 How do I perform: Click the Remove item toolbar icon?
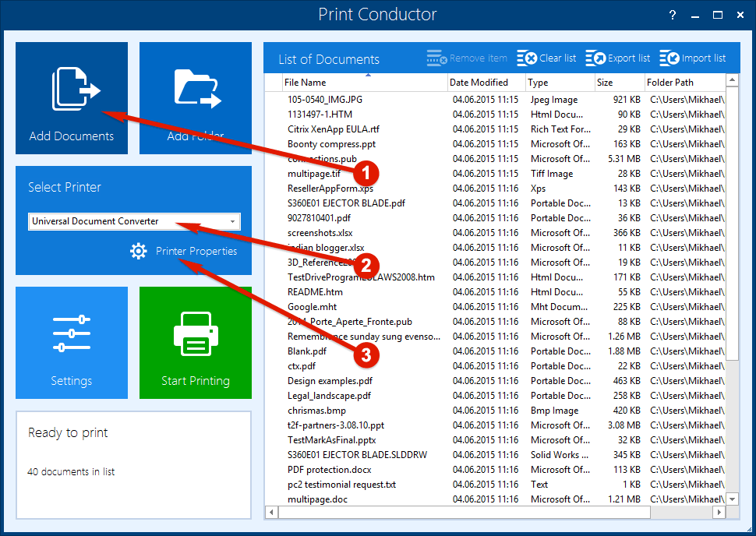coord(436,57)
